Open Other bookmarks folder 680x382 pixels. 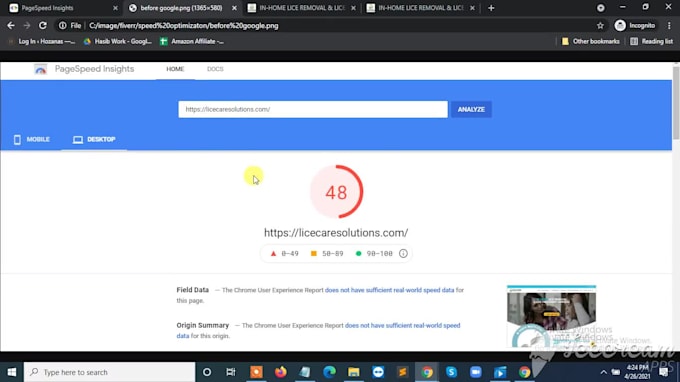pyautogui.click(x=591, y=42)
